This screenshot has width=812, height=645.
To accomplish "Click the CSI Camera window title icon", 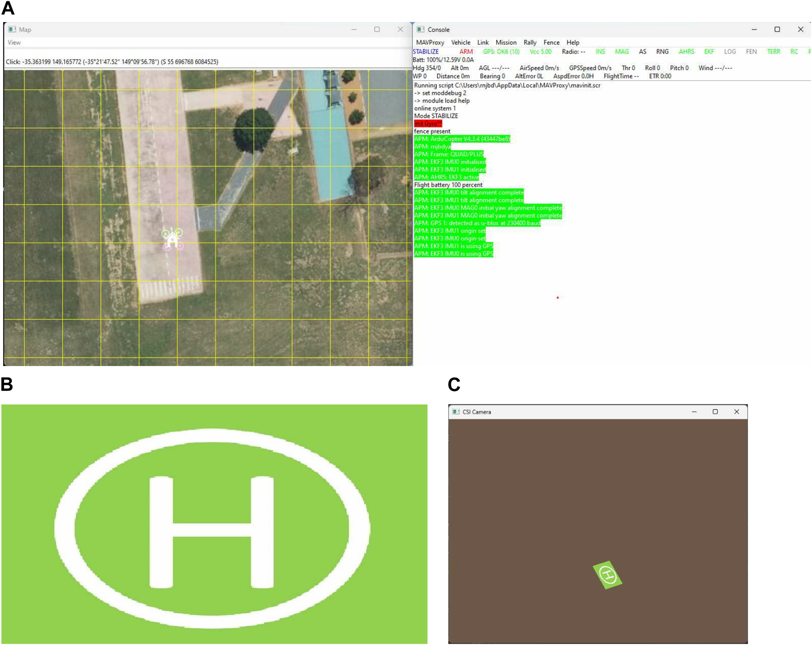I will point(455,412).
